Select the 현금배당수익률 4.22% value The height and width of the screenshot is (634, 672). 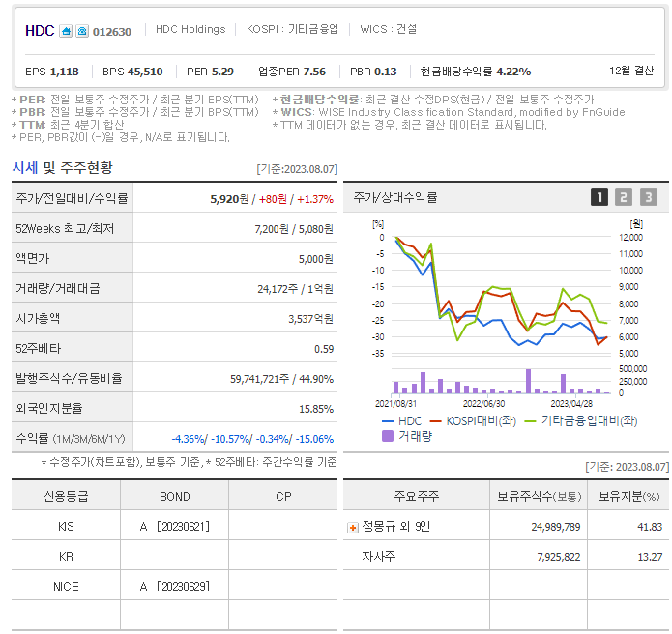pyautogui.click(x=476, y=72)
